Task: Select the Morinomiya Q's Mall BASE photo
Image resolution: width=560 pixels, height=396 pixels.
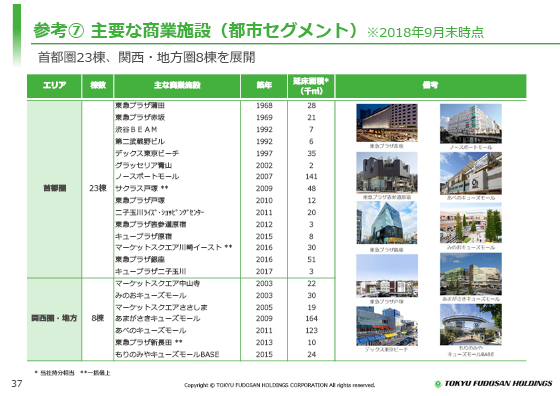Action: (471, 325)
